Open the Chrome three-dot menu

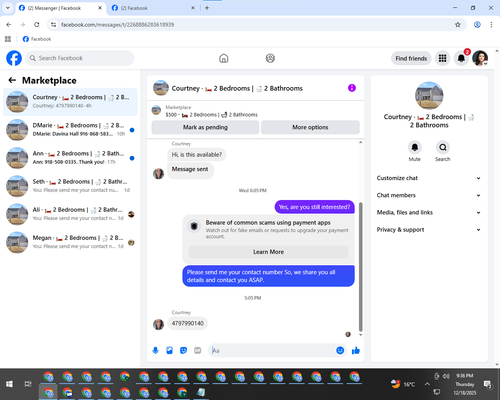pyautogui.click(x=491, y=24)
